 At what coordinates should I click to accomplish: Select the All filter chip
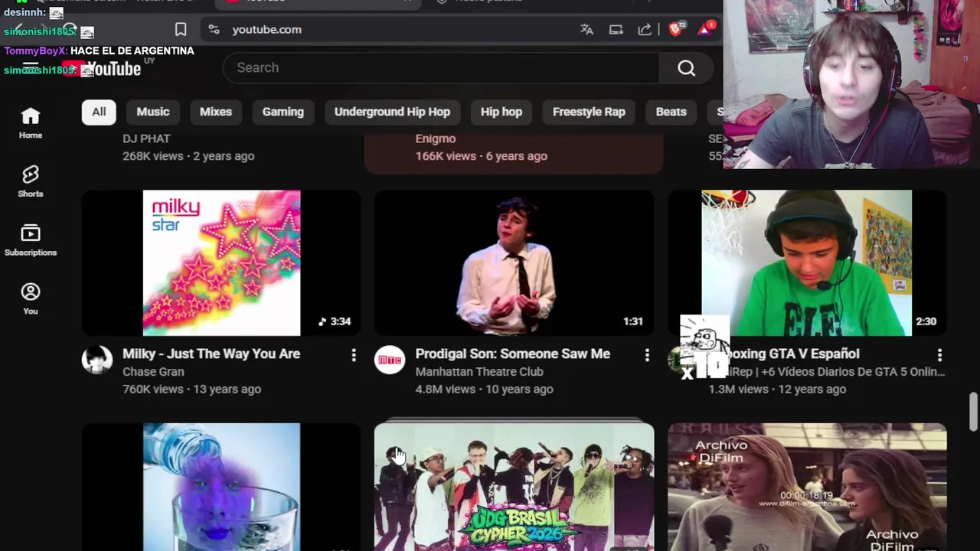tap(99, 112)
